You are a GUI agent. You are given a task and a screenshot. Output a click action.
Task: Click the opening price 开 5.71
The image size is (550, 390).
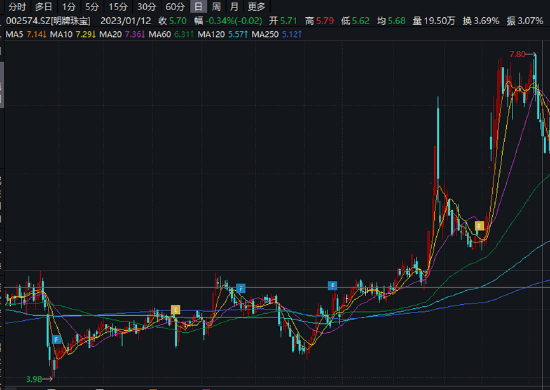point(283,21)
